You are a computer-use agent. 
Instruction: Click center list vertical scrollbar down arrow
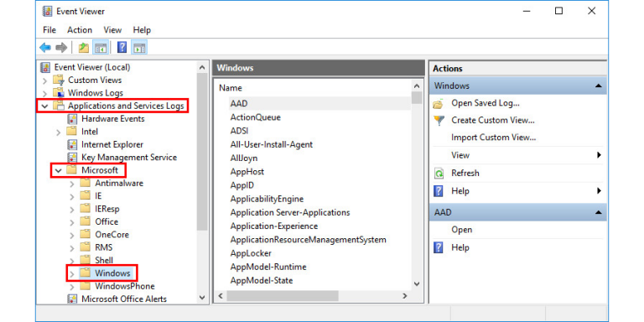point(417,283)
